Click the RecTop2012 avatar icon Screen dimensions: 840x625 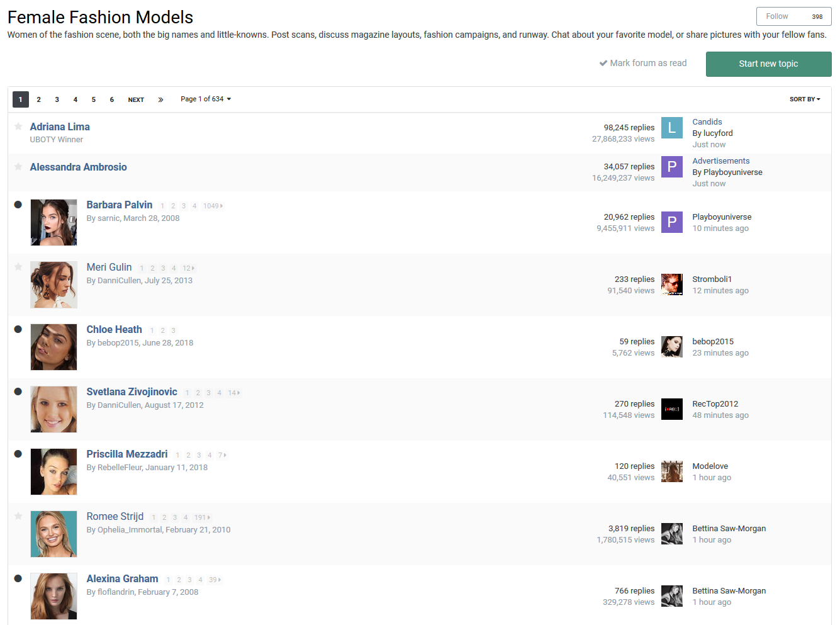click(671, 409)
